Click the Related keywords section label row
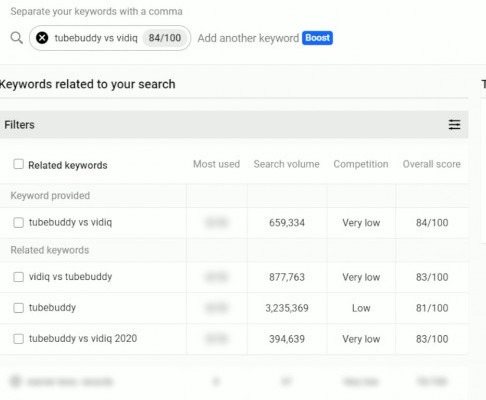The height and width of the screenshot is (400, 486). click(x=50, y=250)
